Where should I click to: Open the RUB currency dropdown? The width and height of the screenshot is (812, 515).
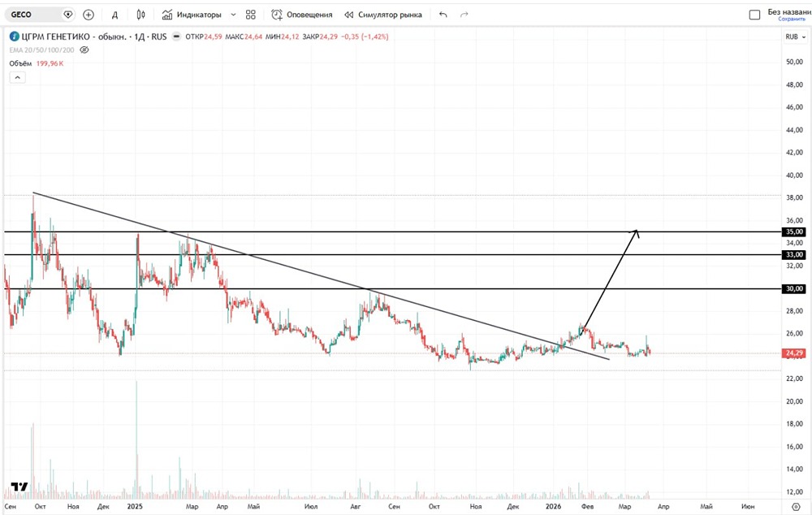(796, 37)
